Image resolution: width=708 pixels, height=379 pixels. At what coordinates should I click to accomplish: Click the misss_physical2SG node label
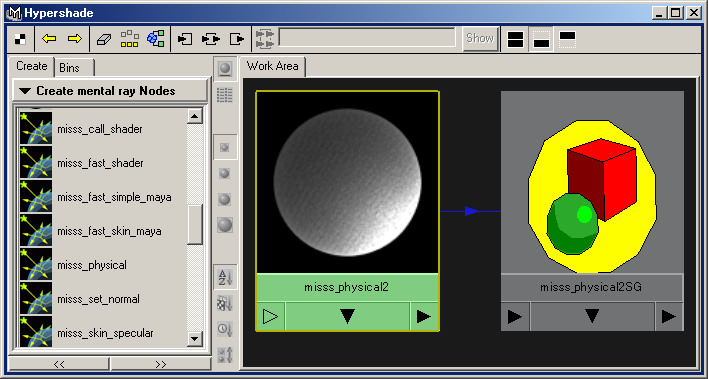(592, 287)
